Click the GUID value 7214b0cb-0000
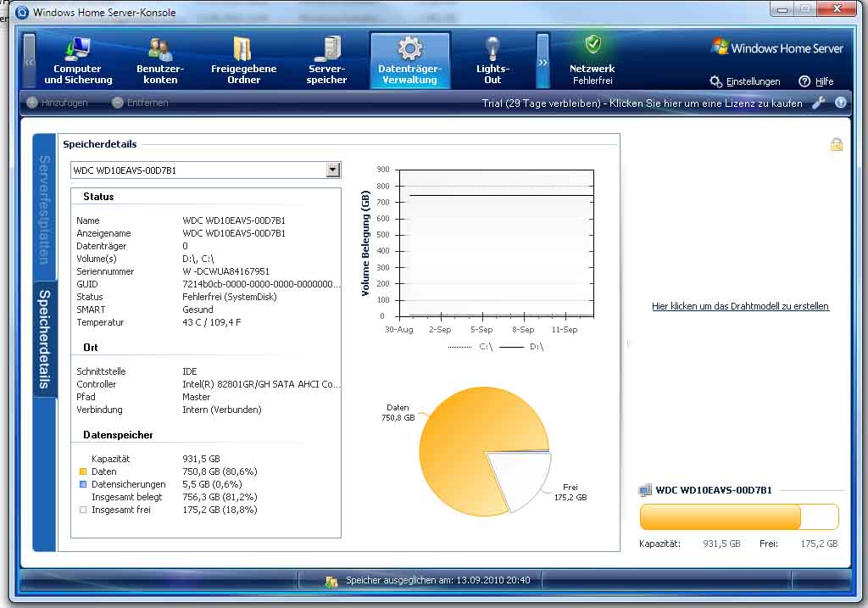This screenshot has width=868, height=608. (260, 284)
